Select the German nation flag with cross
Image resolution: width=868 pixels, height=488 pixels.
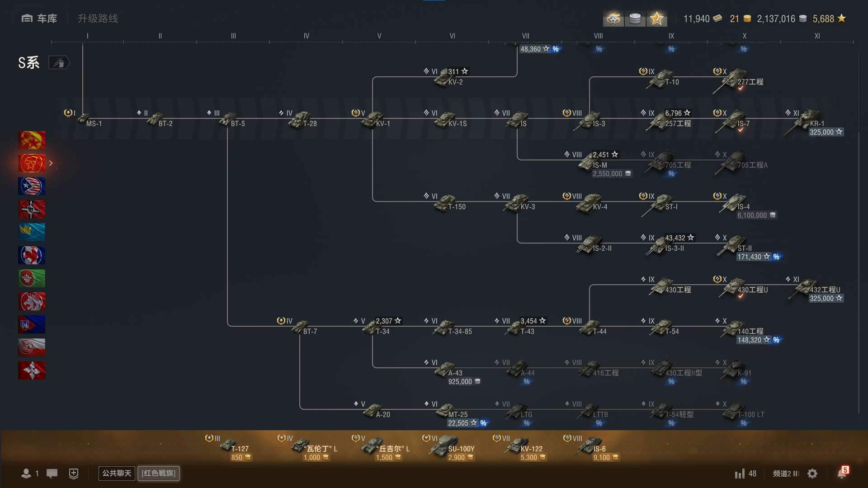pos(32,209)
